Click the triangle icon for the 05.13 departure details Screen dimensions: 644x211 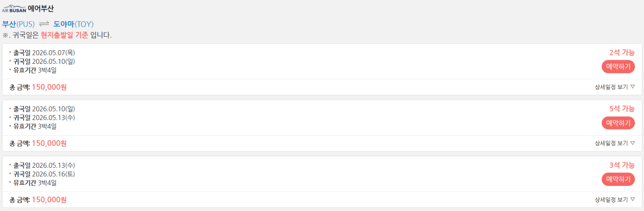(x=632, y=199)
